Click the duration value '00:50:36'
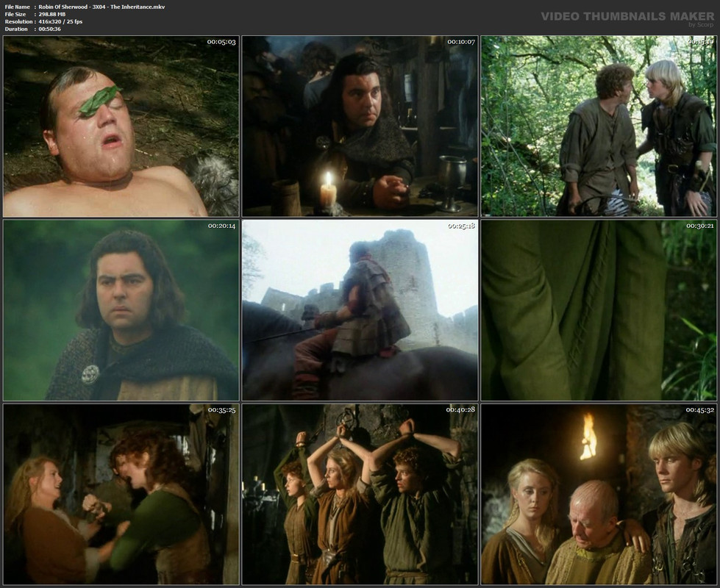Screen dimensions: 720x588 (x=49, y=29)
